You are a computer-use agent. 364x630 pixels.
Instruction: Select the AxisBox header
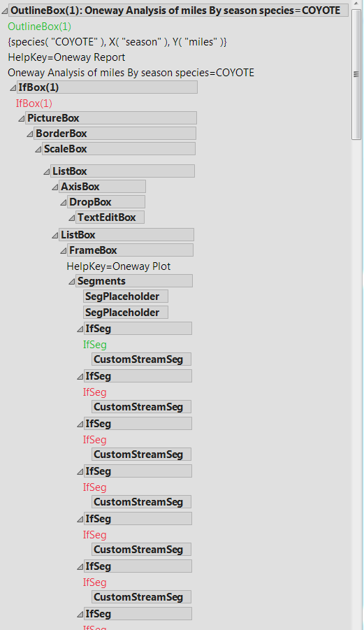pyautogui.click(x=102, y=186)
